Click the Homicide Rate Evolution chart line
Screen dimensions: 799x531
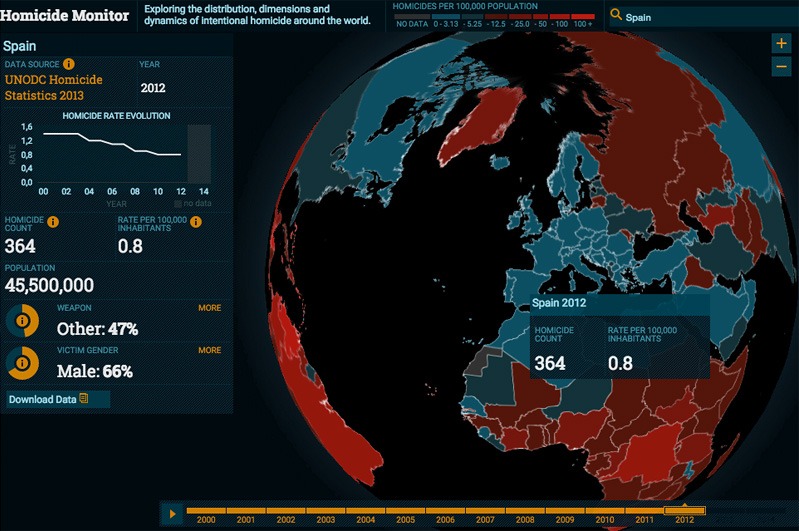pyautogui.click(x=112, y=144)
